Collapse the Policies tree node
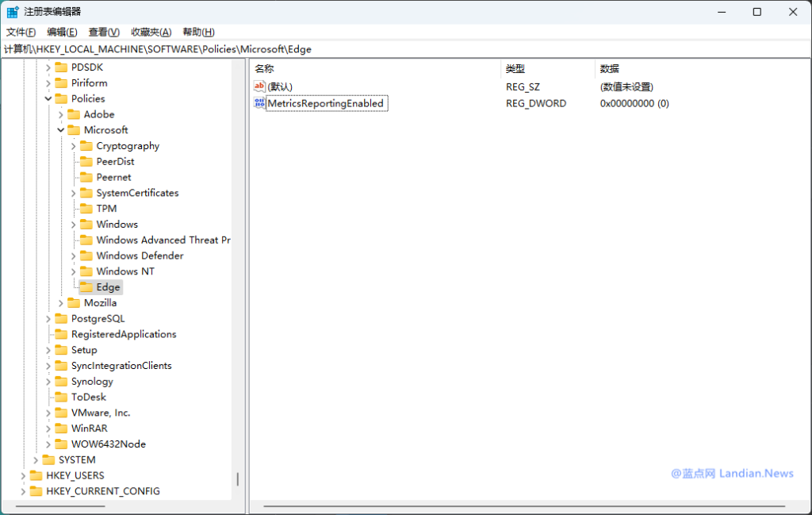Image resolution: width=812 pixels, height=515 pixels. click(48, 98)
